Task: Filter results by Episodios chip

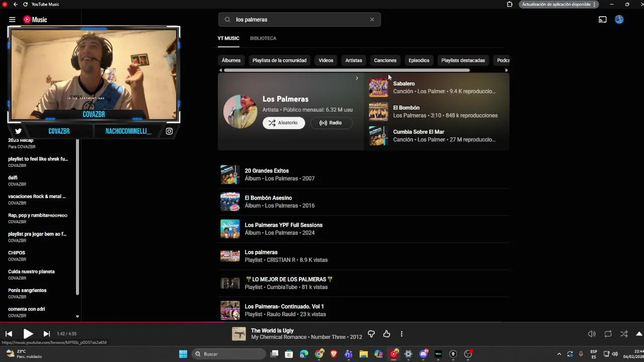Action: (x=419, y=60)
